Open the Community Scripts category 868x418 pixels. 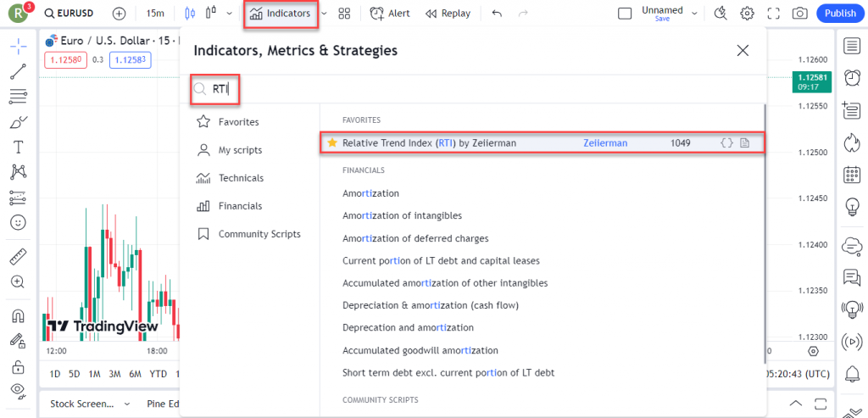[x=259, y=234]
